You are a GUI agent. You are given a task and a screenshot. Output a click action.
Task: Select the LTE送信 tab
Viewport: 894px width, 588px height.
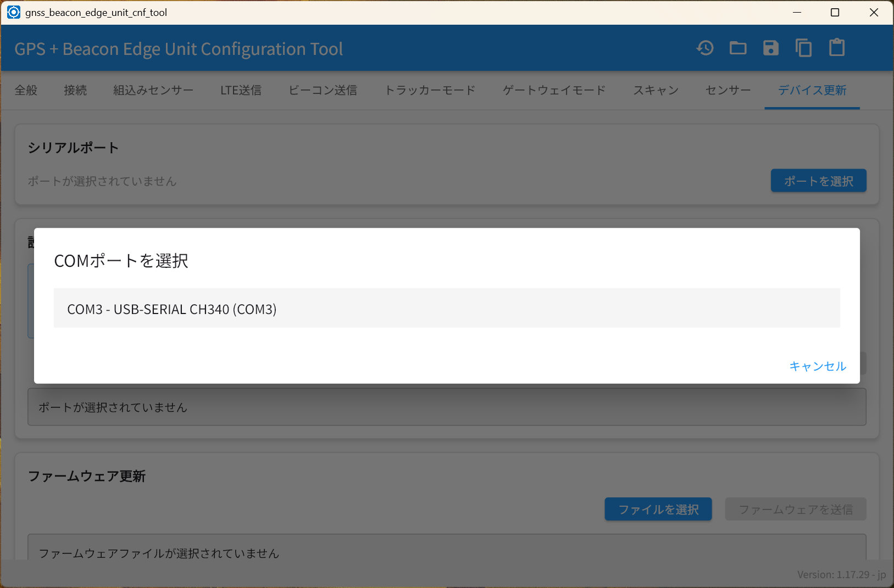241,91
